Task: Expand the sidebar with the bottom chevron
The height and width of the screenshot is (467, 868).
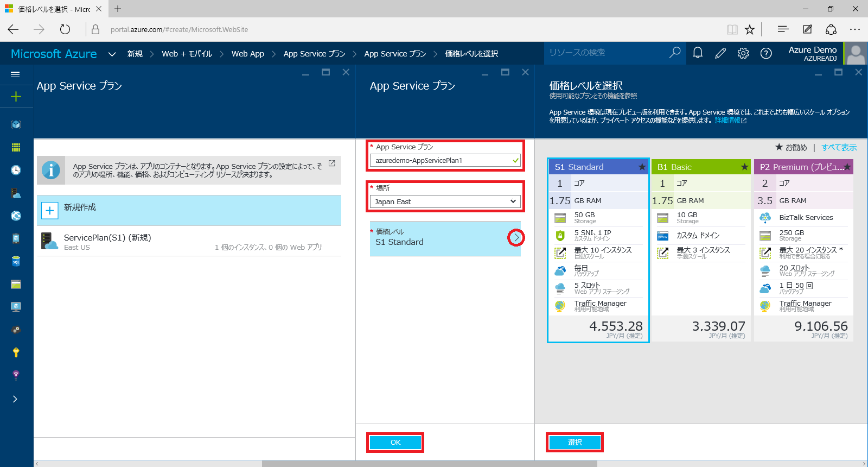Action: point(15,399)
